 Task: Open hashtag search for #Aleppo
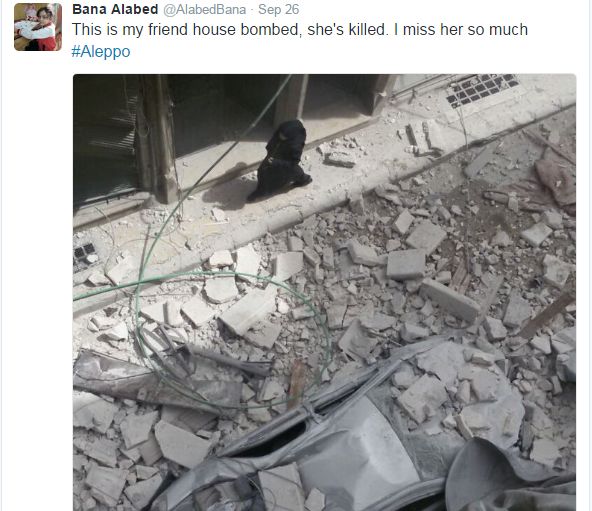(101, 51)
